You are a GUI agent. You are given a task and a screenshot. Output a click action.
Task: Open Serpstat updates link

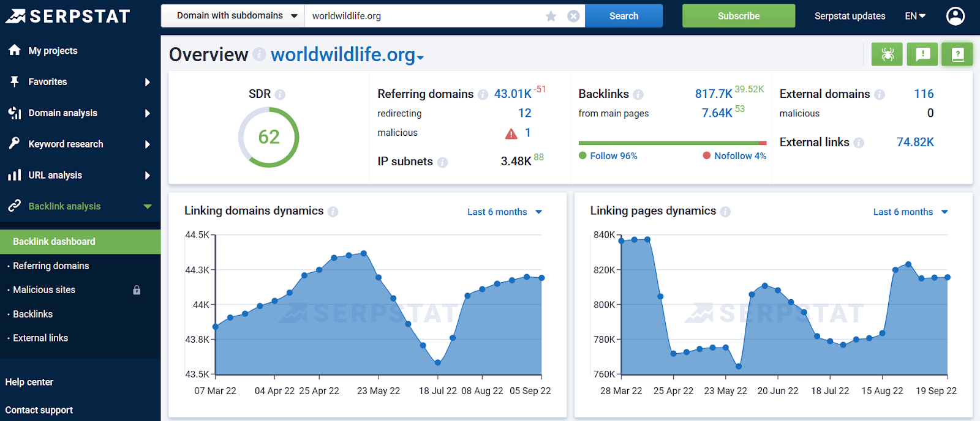coord(850,16)
